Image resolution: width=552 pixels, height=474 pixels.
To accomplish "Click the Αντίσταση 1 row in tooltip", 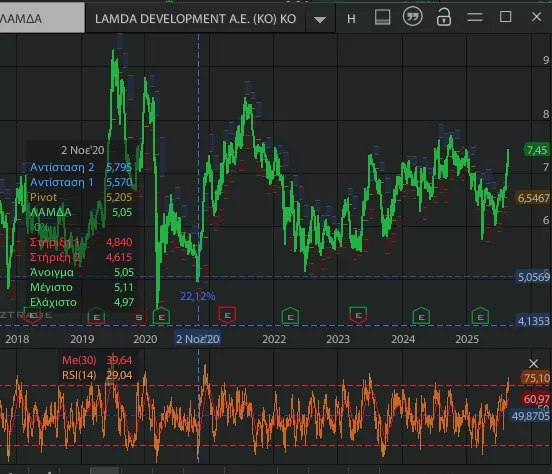I will pyautogui.click(x=81, y=182).
